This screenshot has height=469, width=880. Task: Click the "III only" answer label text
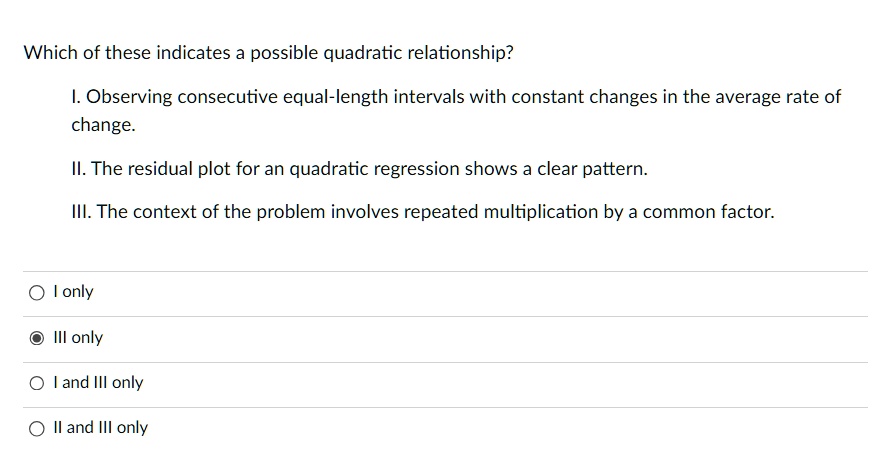coord(79,338)
